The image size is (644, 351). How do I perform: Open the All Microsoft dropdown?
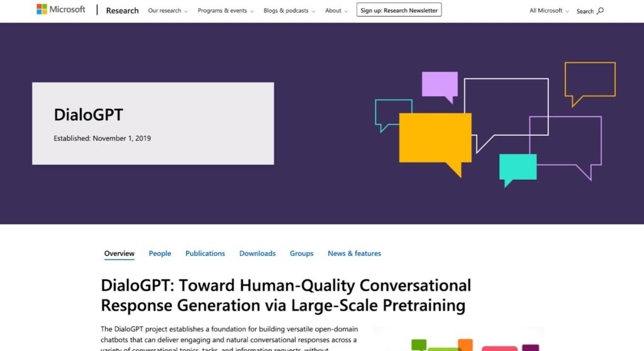549,11
